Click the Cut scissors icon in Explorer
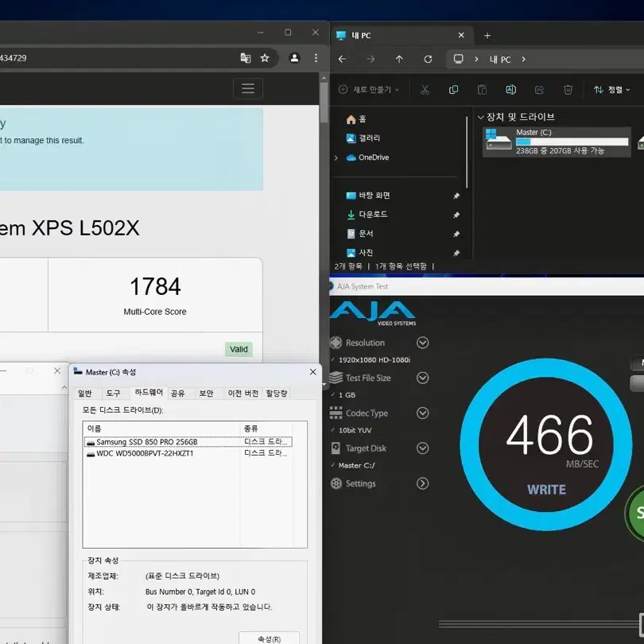The width and height of the screenshot is (644, 644). pyautogui.click(x=425, y=90)
